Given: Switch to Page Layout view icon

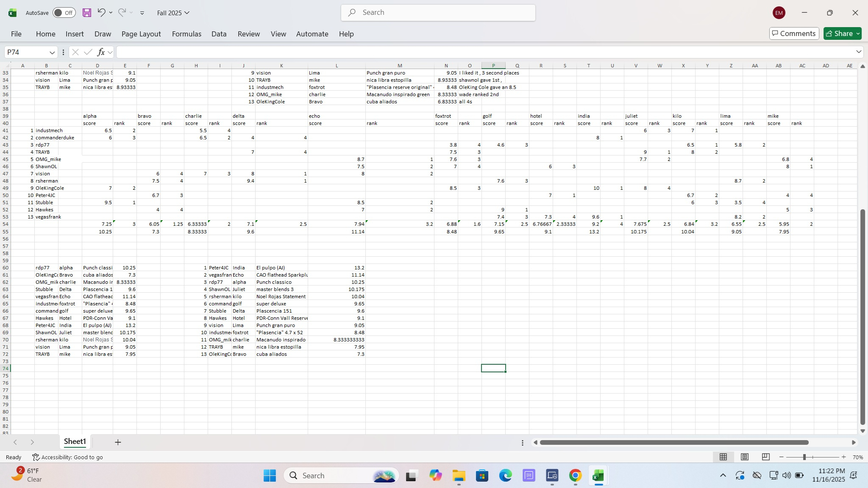Looking at the screenshot, I should pos(745,457).
